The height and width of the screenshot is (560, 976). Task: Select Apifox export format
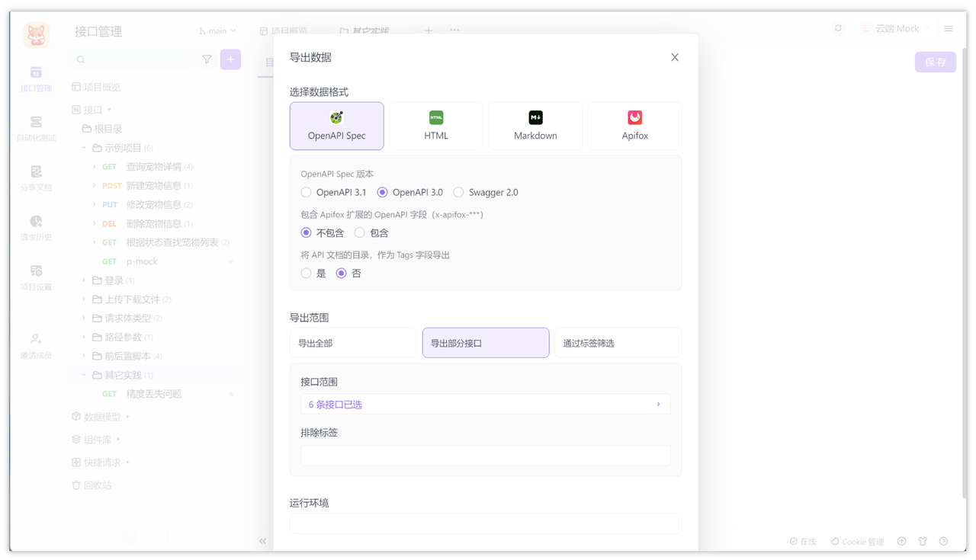point(634,126)
